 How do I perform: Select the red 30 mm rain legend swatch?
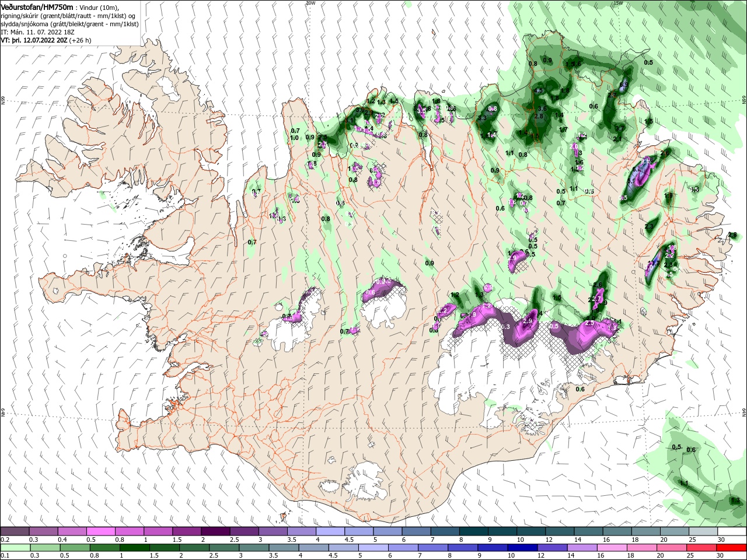click(x=732, y=548)
